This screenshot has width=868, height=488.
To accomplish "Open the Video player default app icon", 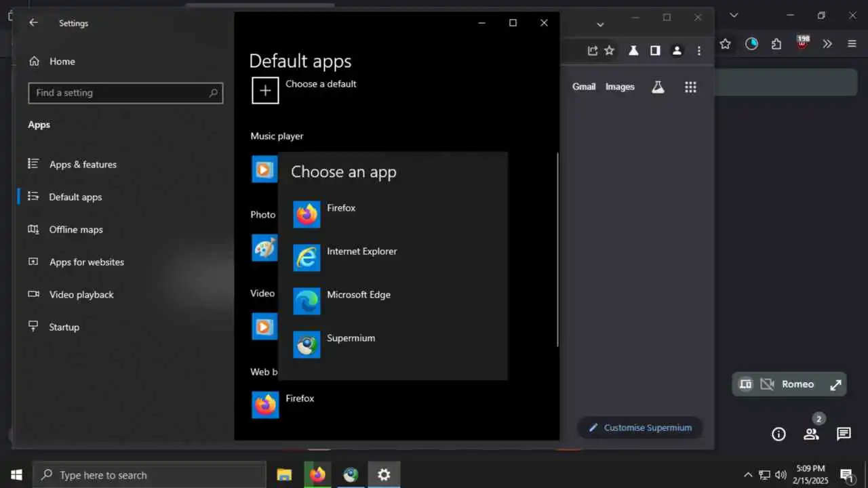I will pyautogui.click(x=264, y=326).
